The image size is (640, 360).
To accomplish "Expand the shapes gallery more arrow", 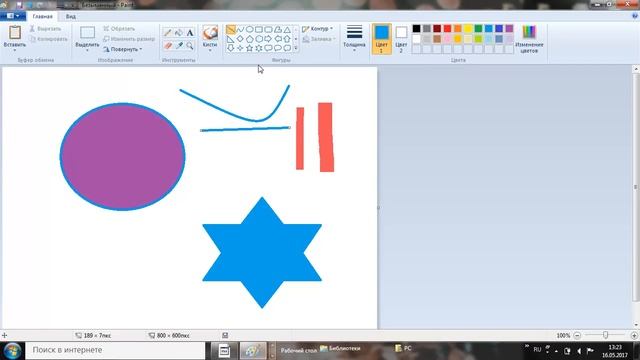I will pos(296,48).
